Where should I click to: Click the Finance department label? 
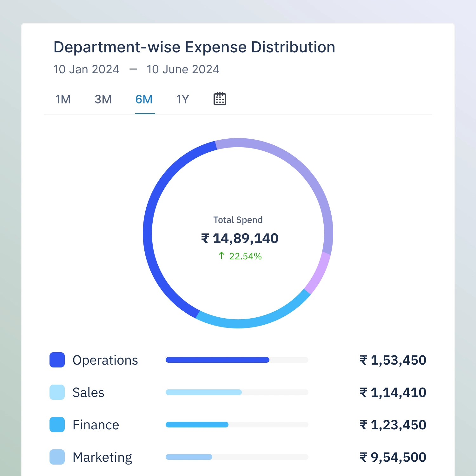96,425
